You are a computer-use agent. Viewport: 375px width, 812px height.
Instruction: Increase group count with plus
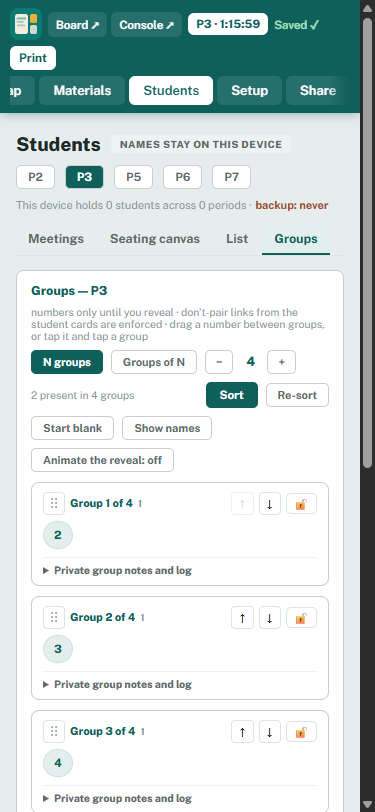(281, 362)
